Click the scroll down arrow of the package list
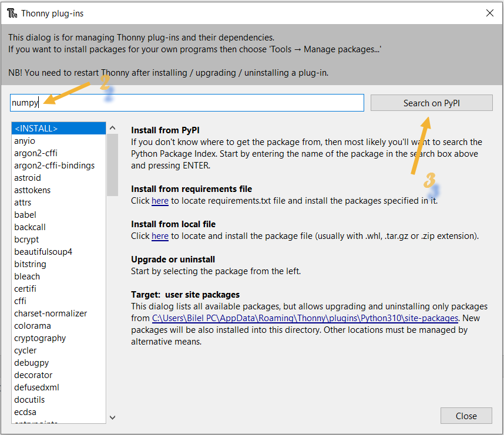Screen dimensions: 504x435 click(112, 417)
